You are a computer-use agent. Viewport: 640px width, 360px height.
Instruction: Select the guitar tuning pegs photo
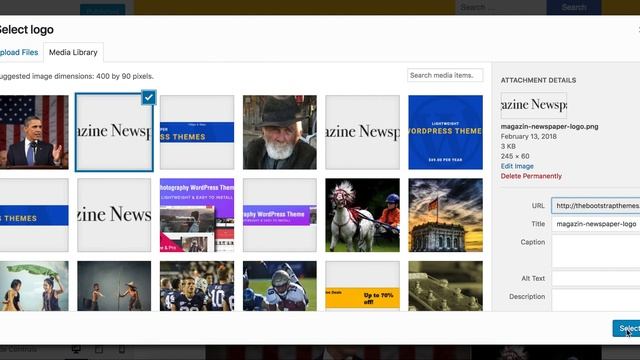click(445, 286)
